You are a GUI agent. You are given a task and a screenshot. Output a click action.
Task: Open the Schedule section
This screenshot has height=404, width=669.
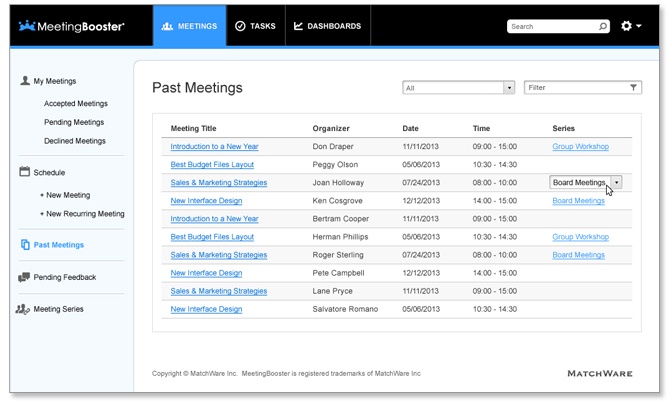click(49, 172)
